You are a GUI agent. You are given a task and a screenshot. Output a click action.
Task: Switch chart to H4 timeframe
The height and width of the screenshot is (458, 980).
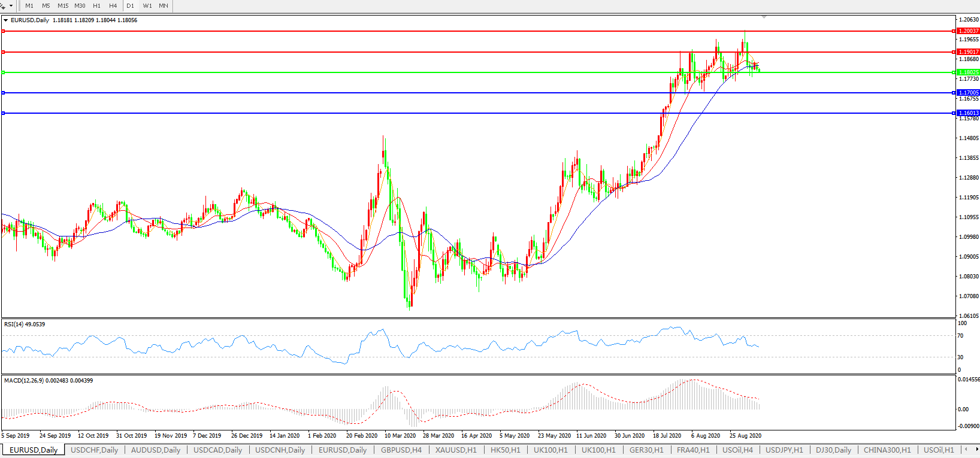(x=113, y=5)
